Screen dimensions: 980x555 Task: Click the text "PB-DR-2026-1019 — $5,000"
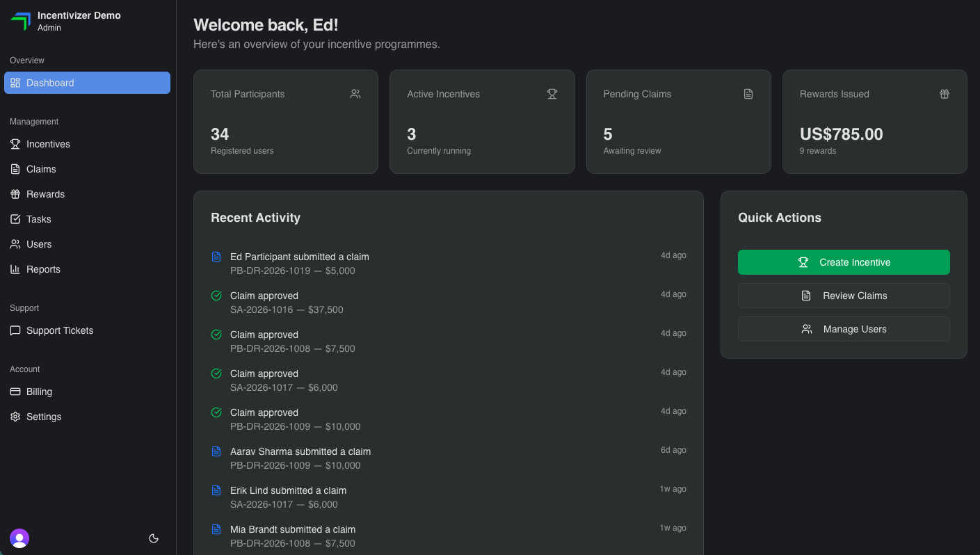coord(293,271)
